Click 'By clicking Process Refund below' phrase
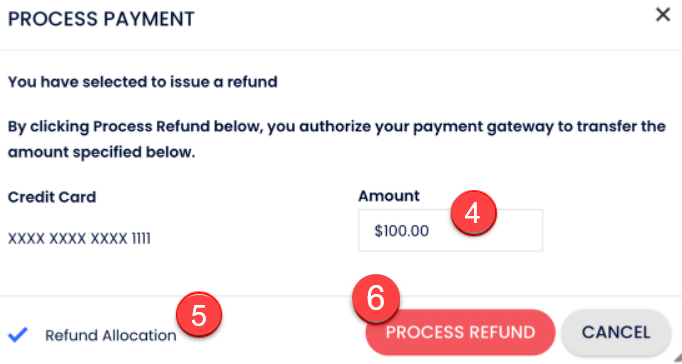Viewport: 682px width, 364px height. (x=135, y=127)
